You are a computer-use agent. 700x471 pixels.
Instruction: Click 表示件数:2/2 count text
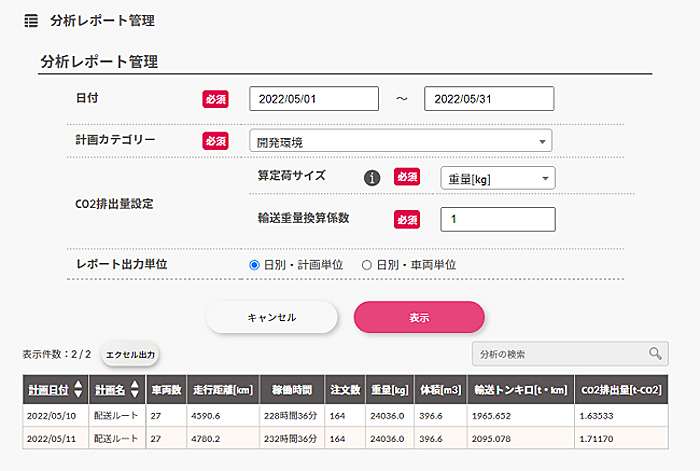(x=57, y=354)
